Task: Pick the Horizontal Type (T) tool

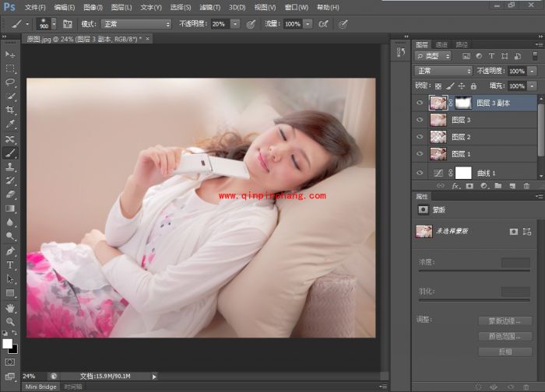Action: pyautogui.click(x=11, y=265)
